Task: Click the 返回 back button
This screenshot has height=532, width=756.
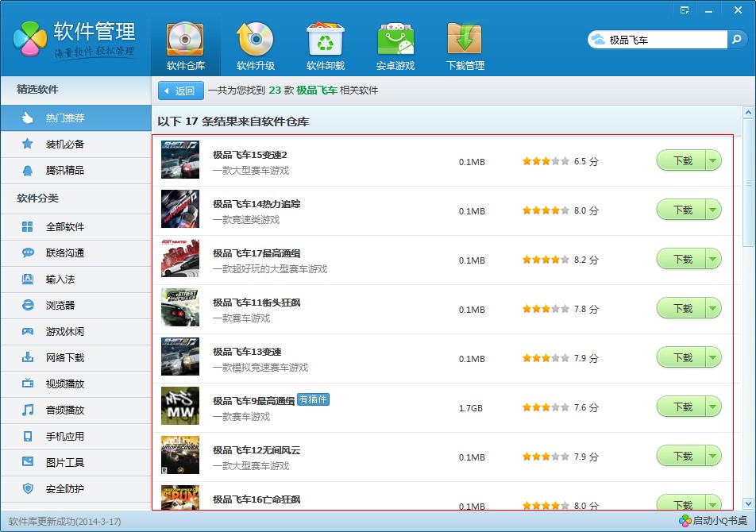Action: pos(180,91)
